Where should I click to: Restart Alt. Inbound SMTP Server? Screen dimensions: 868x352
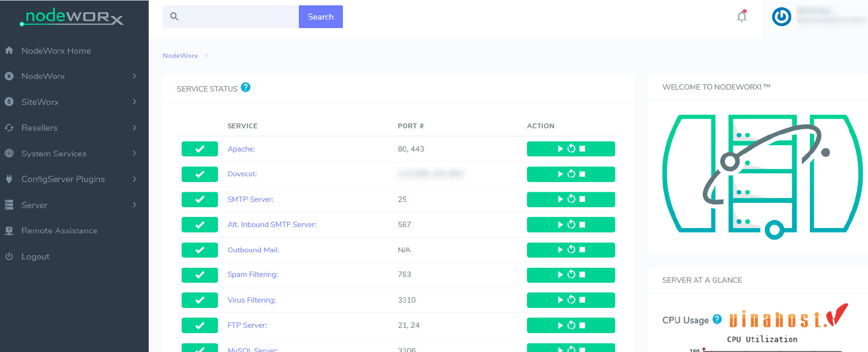pos(572,225)
